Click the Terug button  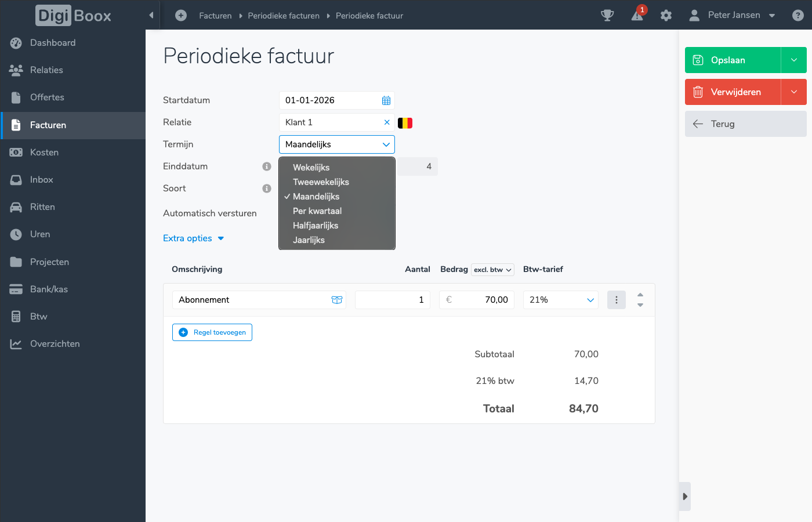click(745, 124)
